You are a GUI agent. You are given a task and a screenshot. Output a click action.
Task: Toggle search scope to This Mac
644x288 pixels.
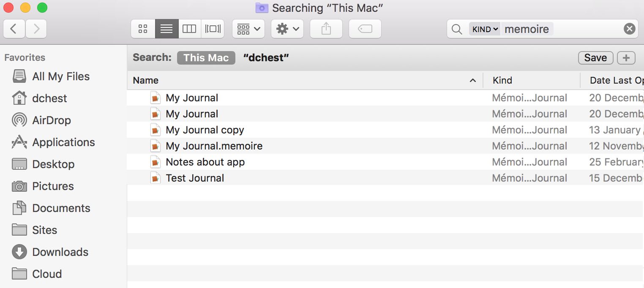[206, 58]
